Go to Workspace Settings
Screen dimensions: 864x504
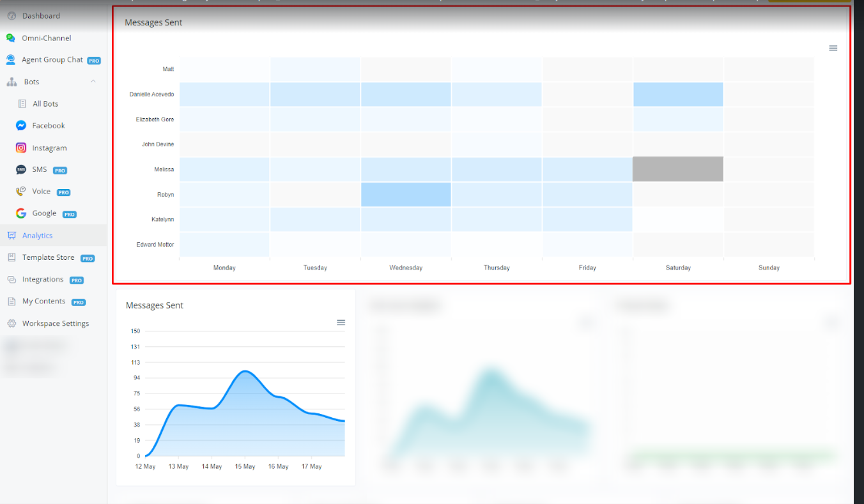coord(55,324)
